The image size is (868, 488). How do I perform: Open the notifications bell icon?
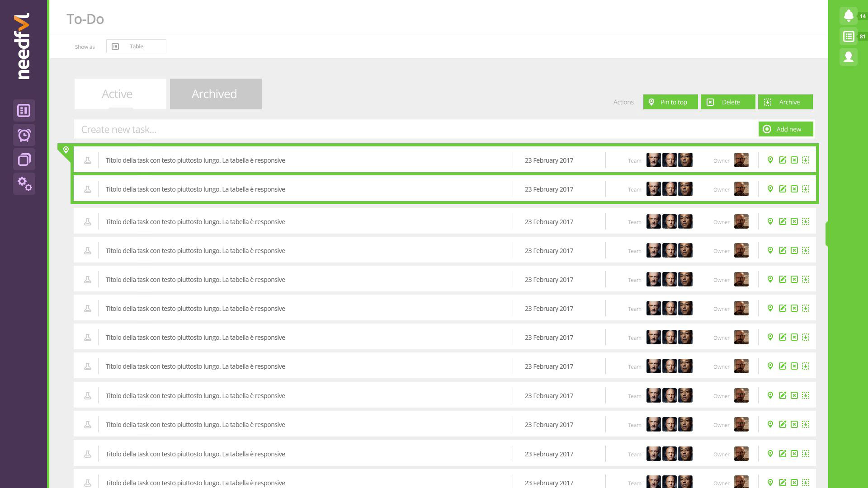(x=849, y=16)
